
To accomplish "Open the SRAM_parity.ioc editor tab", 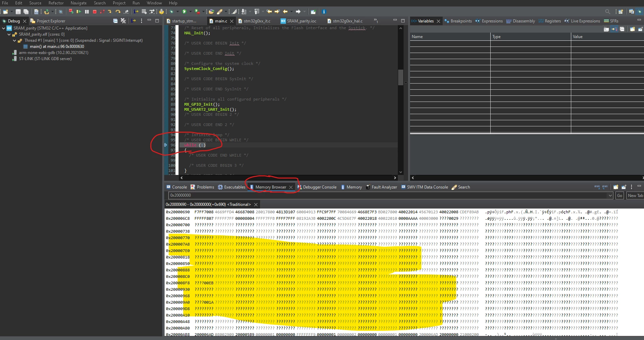I will point(299,21).
